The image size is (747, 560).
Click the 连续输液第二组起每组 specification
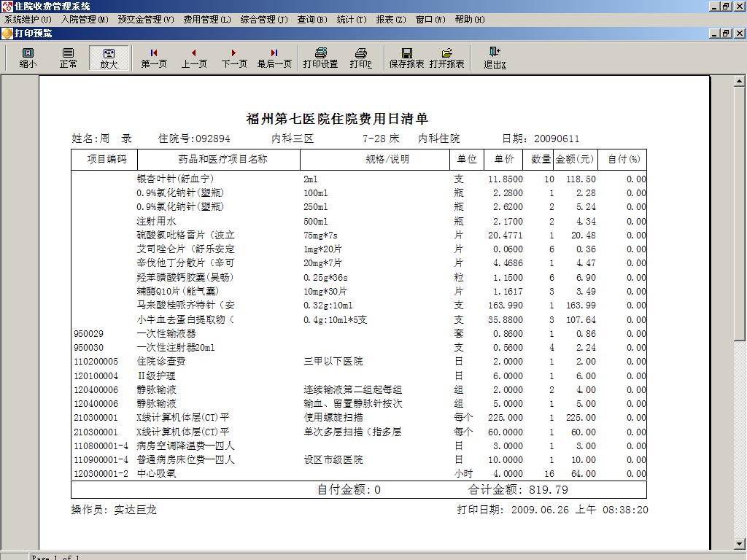(x=352, y=389)
